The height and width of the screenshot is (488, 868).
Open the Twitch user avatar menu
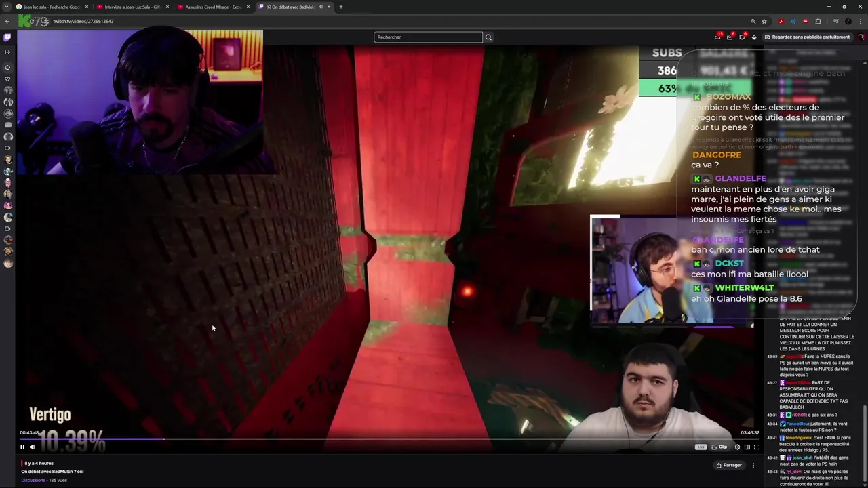tap(861, 37)
